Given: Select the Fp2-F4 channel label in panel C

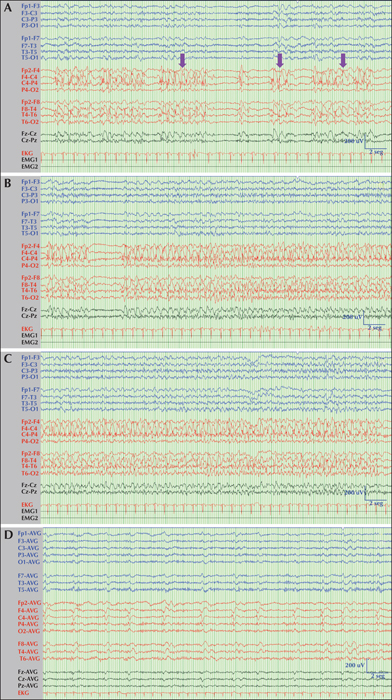Looking at the screenshot, I should click(x=30, y=421).
